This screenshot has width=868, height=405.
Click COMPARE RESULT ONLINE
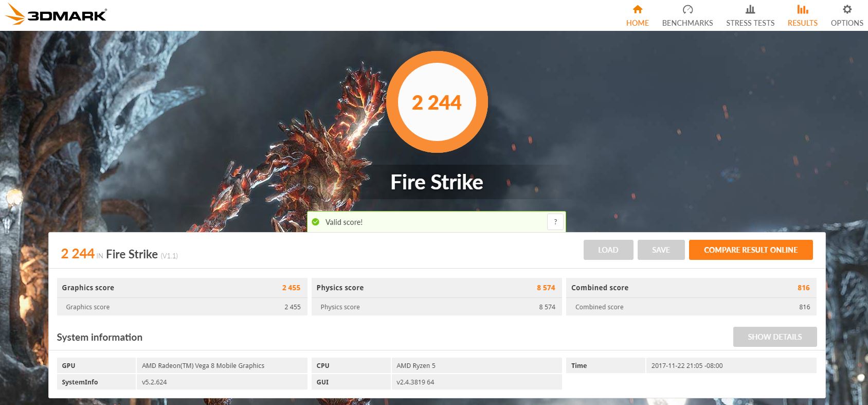point(750,250)
